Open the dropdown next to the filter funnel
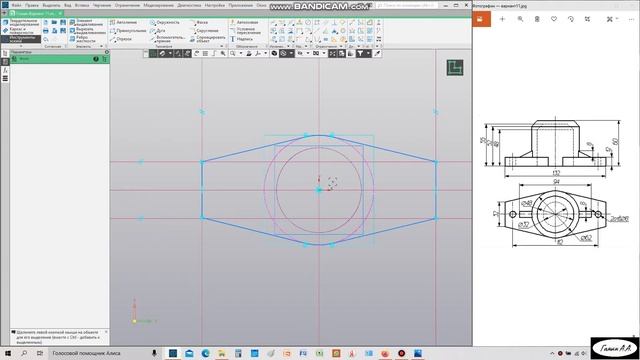Viewport: 640px width, 360px height. [368, 53]
